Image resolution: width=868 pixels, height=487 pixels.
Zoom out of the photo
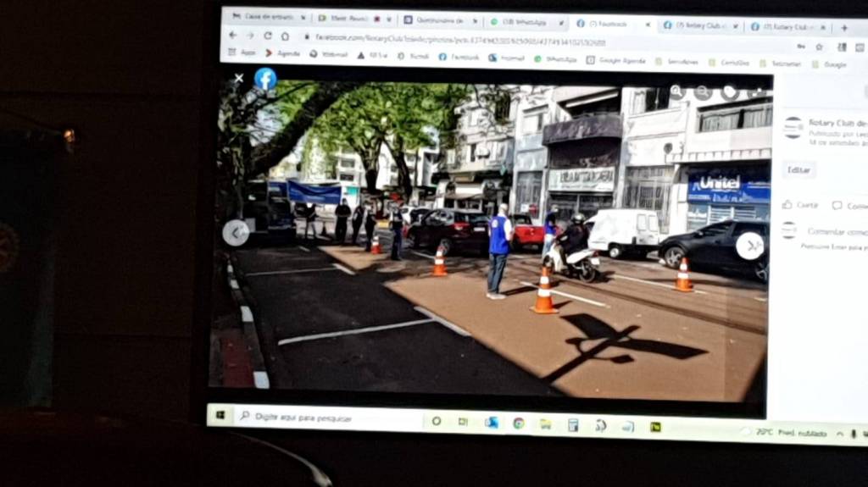703,92
